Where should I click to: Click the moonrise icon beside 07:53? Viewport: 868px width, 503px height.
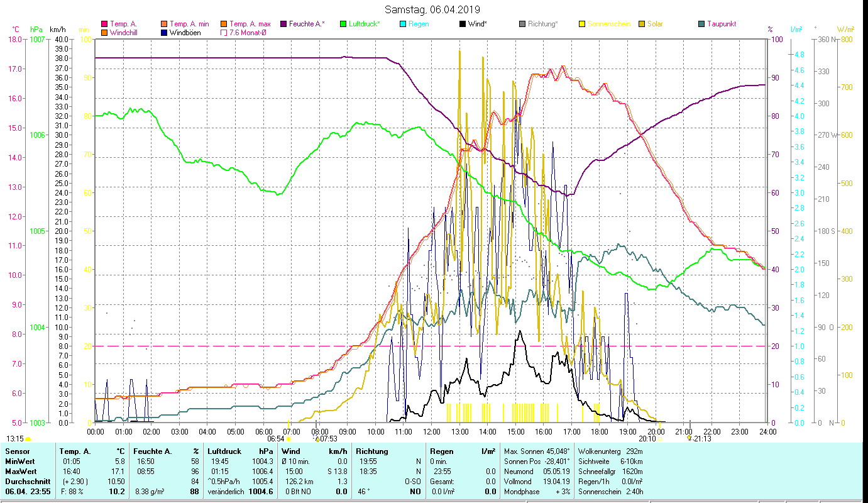[317, 439]
